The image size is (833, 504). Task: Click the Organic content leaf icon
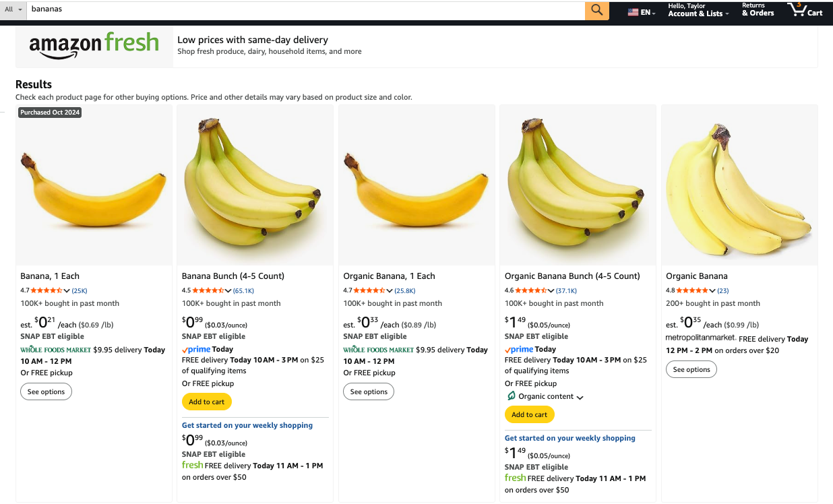(511, 396)
